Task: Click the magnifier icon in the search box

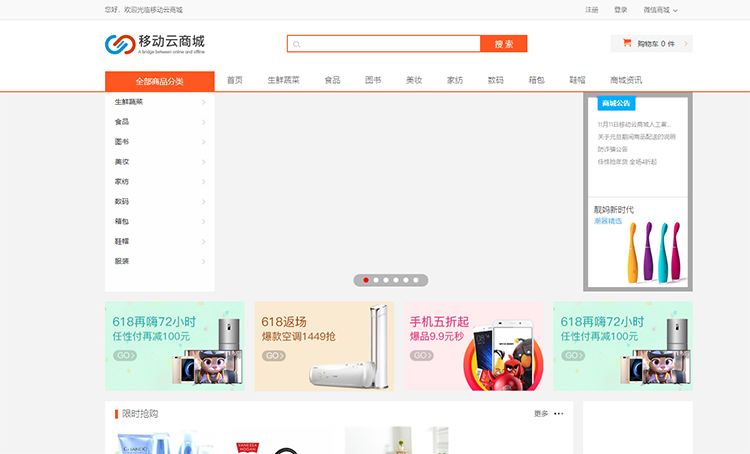Action: click(x=297, y=44)
